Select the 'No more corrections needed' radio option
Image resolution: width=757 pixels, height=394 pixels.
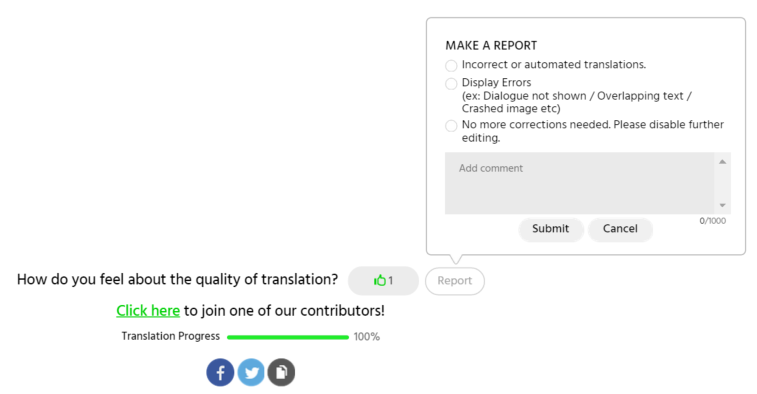451,126
